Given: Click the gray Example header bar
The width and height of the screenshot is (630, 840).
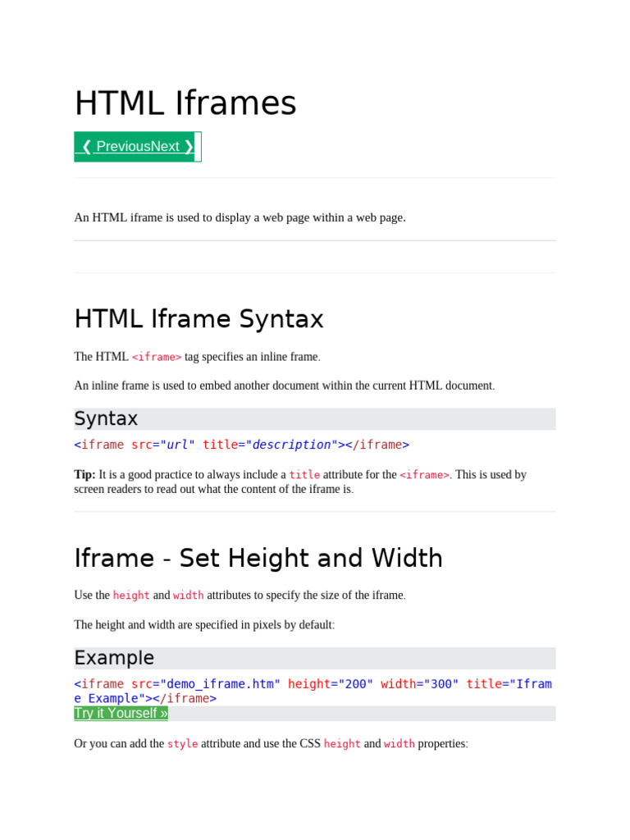Looking at the screenshot, I should (314, 658).
